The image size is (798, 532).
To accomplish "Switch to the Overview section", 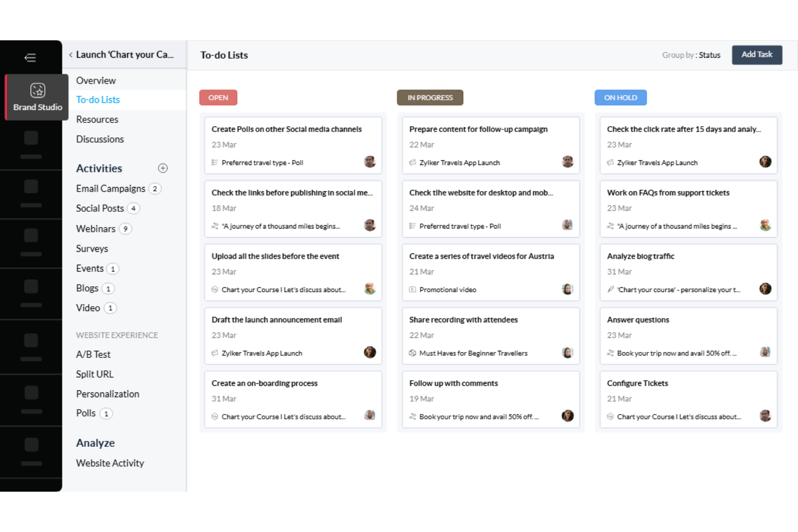I will pos(96,80).
